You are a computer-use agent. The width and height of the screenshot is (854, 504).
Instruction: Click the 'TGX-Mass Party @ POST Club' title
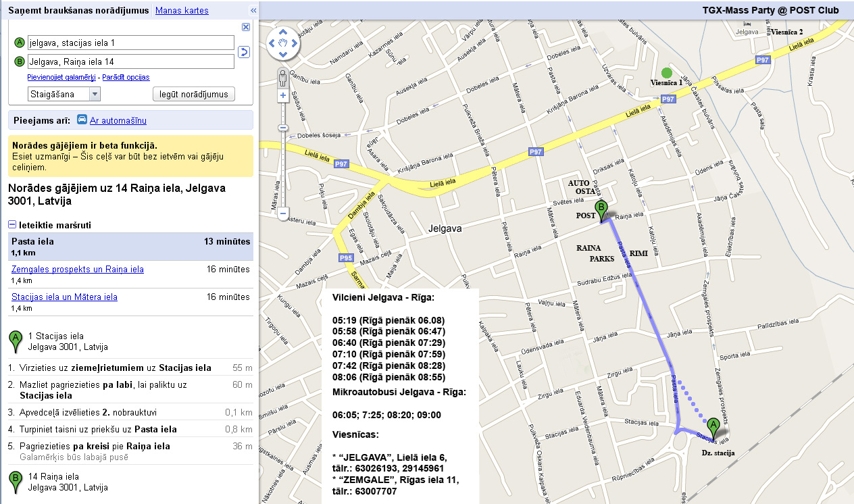point(772,10)
